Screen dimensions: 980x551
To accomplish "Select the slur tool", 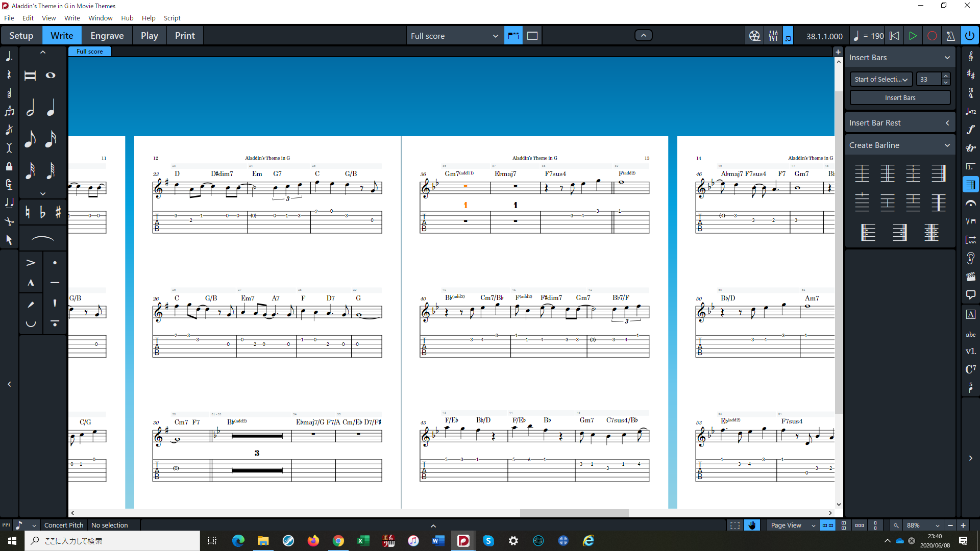I will tap(43, 239).
